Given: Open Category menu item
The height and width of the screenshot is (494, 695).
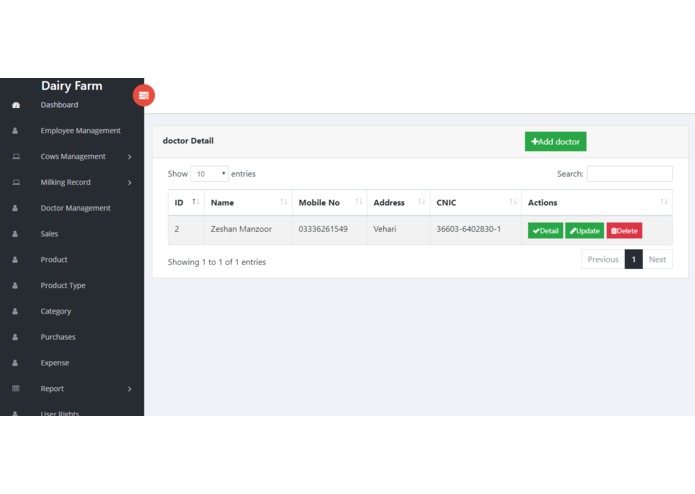Looking at the screenshot, I should point(56,311).
